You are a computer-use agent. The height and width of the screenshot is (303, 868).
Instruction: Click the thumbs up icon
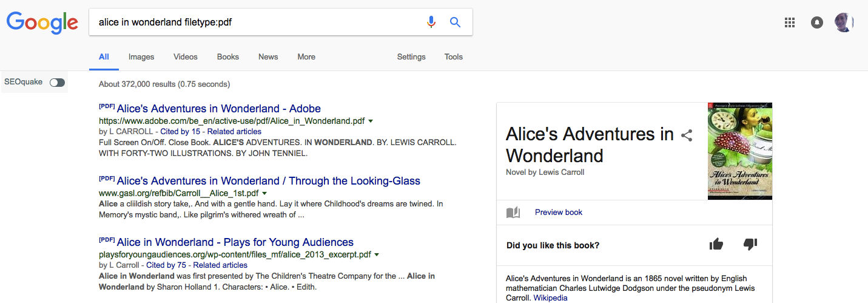tap(716, 245)
